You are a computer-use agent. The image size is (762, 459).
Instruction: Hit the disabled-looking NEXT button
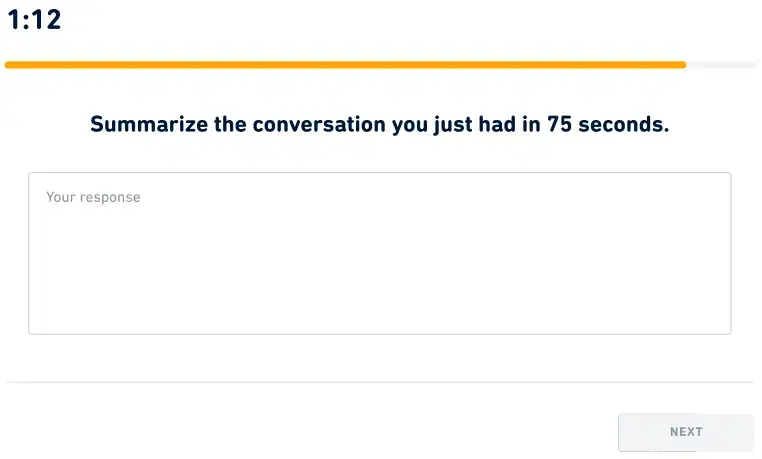tap(685, 432)
